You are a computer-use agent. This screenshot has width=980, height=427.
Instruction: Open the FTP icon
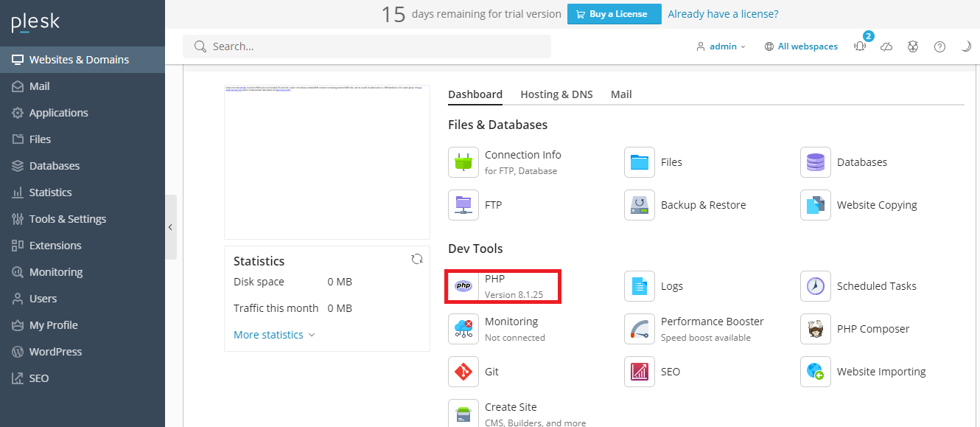coord(463,205)
